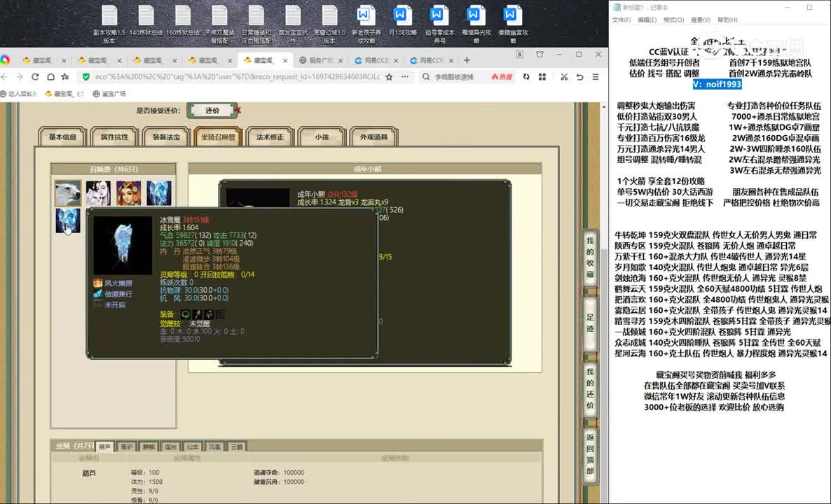The height and width of the screenshot is (504, 831).
Task: Switch to the 外观道具 tab
Action: coord(373,136)
